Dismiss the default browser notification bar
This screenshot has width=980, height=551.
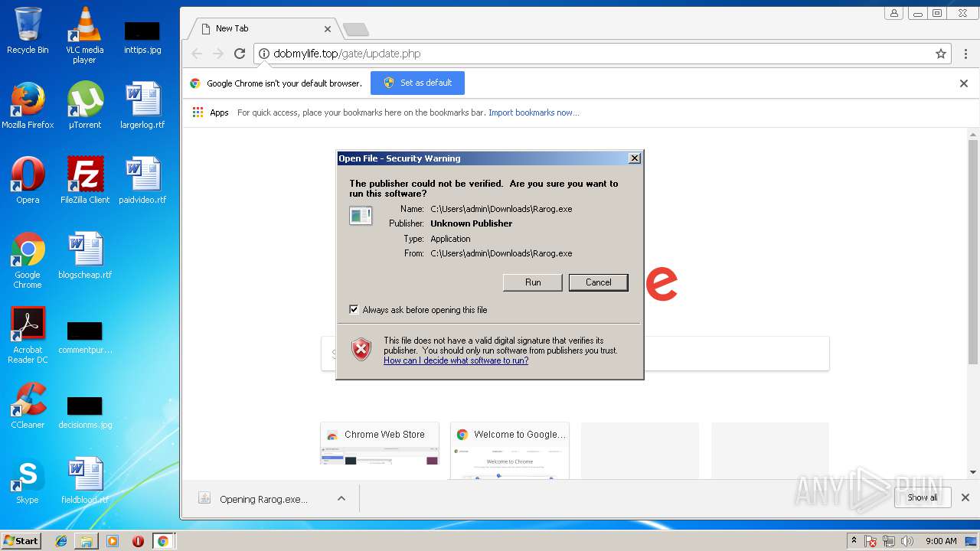pos(964,83)
